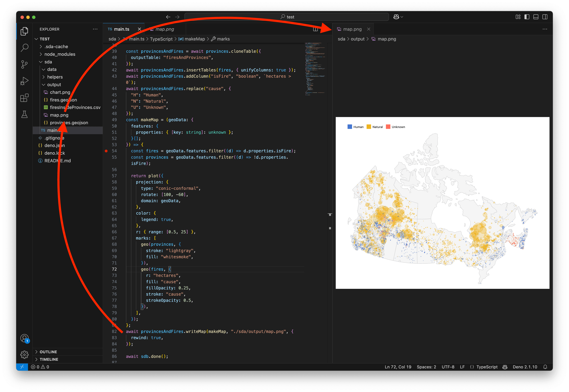Open the Source Control view
Image resolution: width=569 pixels, height=392 pixels.
point(24,64)
